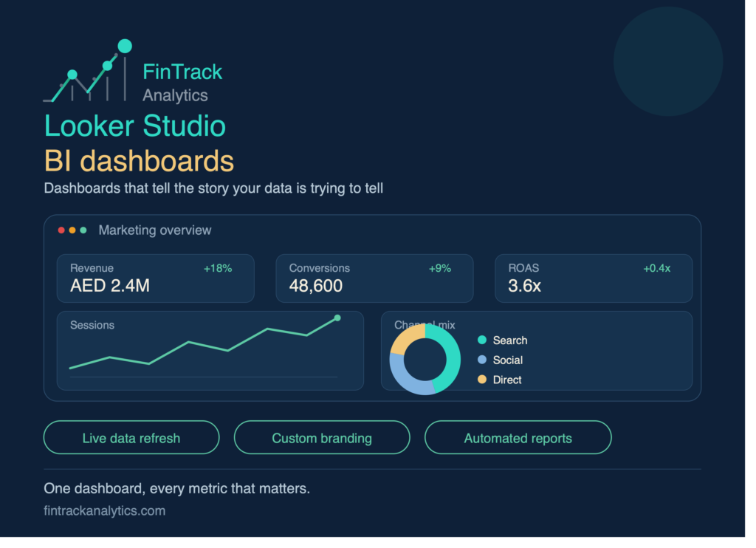The image size is (756, 548).
Task: Click the +0.4x ROAS change value
Action: click(x=657, y=269)
